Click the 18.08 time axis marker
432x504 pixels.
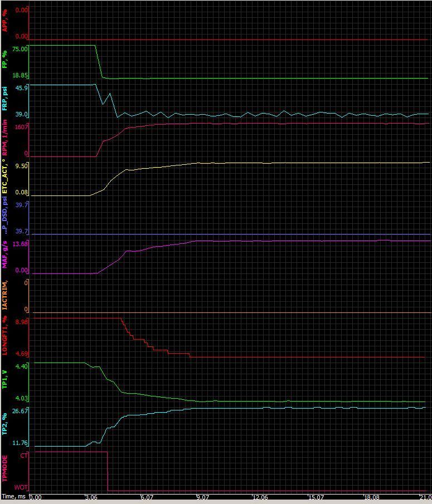pos(371,497)
